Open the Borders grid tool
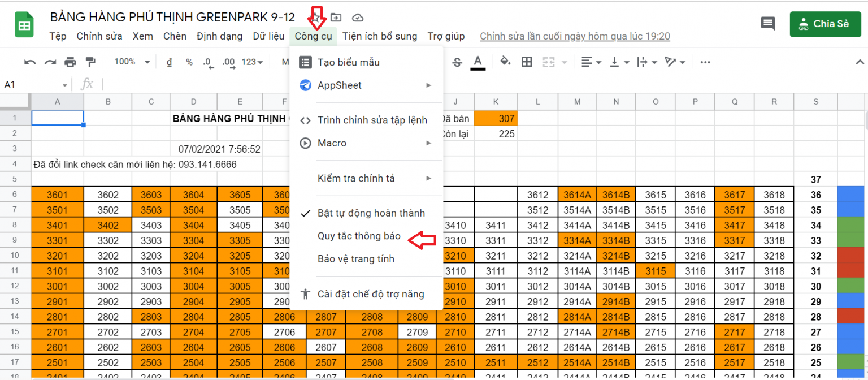Viewport: 868px width, 380px height. [527, 62]
